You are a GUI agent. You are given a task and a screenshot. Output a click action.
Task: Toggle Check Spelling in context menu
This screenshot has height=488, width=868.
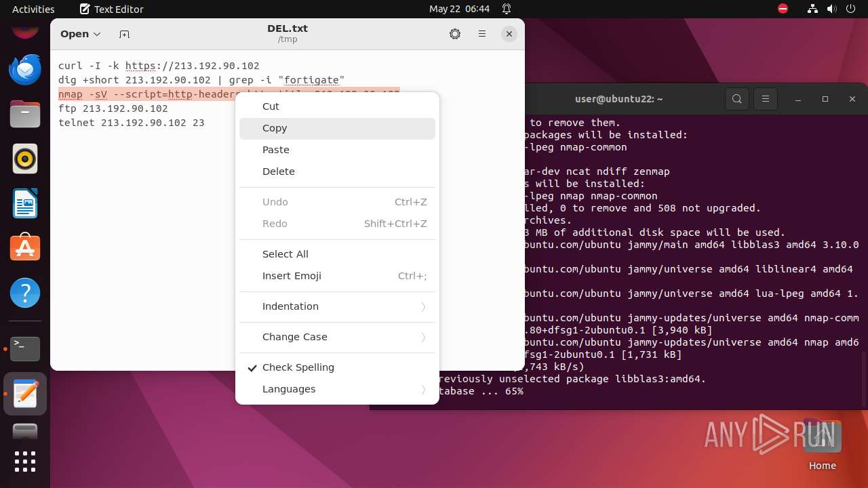pos(337,367)
